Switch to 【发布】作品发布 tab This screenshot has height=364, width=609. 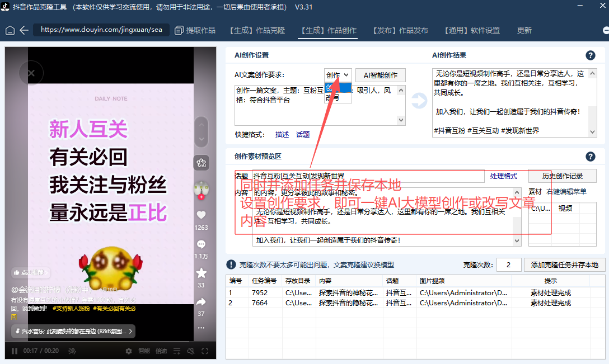pyautogui.click(x=400, y=30)
